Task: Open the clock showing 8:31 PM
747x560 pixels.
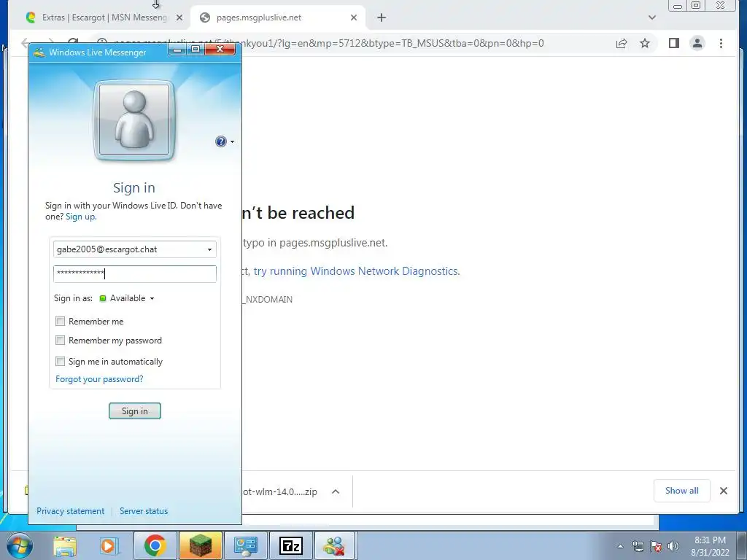Action: (710, 546)
